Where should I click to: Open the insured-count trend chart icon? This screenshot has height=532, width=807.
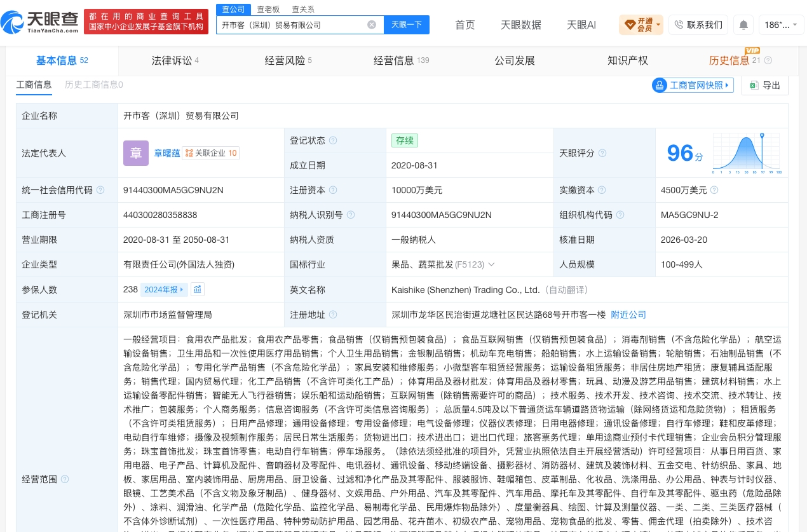click(x=198, y=289)
